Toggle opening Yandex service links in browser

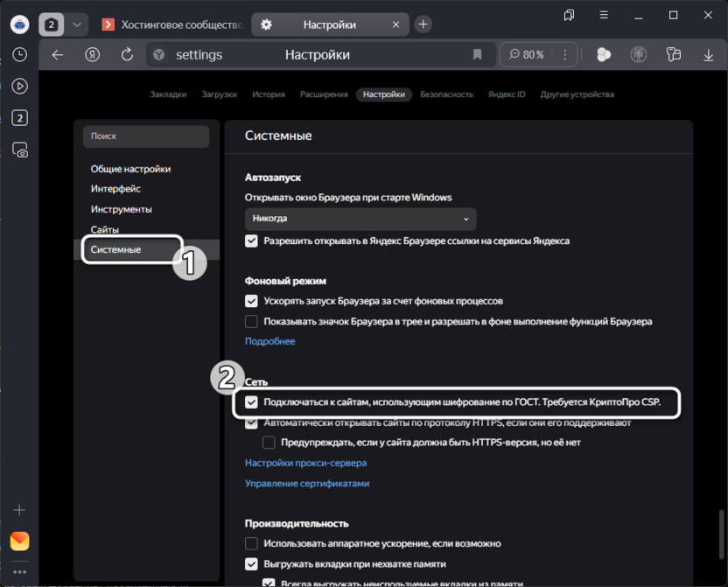251,241
